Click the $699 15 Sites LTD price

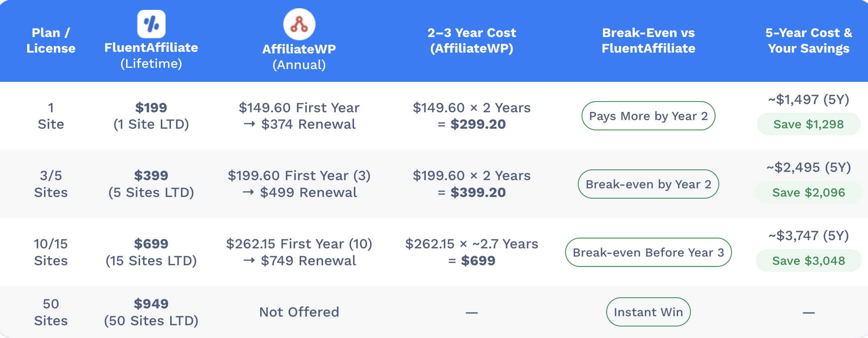coord(151,252)
